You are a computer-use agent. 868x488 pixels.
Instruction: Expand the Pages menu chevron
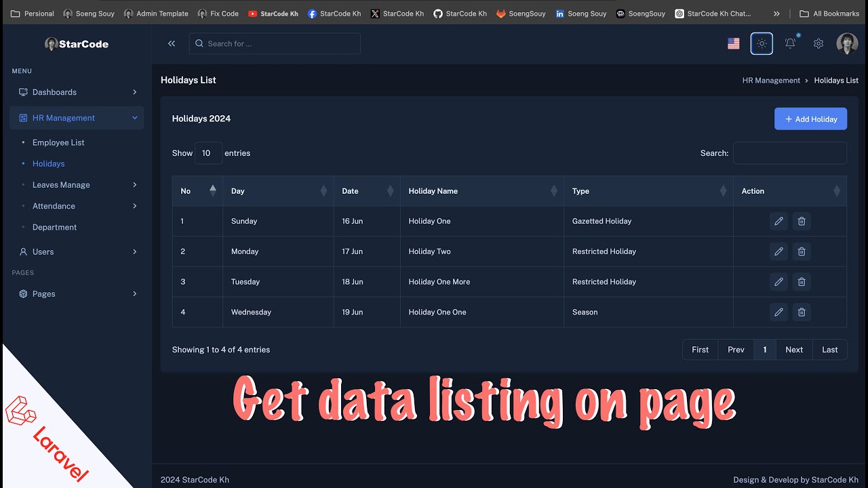pos(134,294)
